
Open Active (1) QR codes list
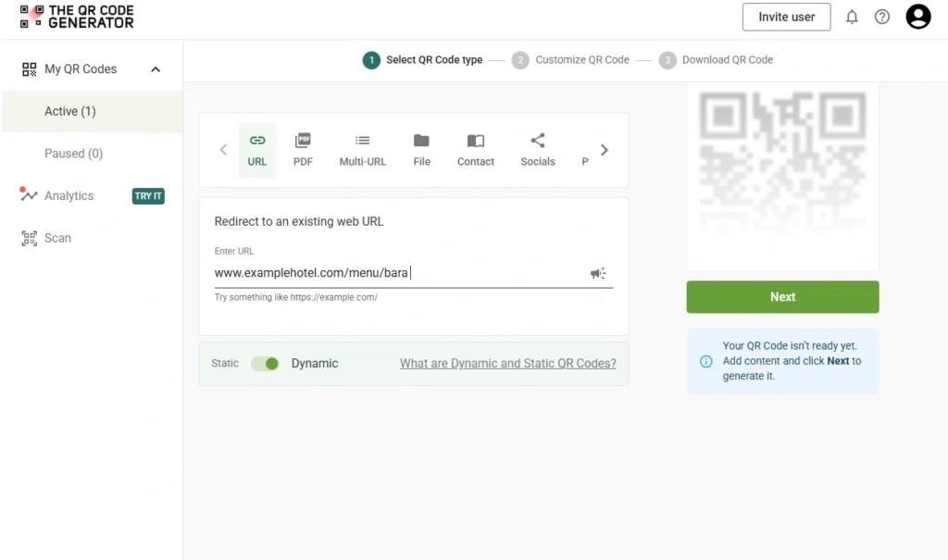click(x=70, y=111)
